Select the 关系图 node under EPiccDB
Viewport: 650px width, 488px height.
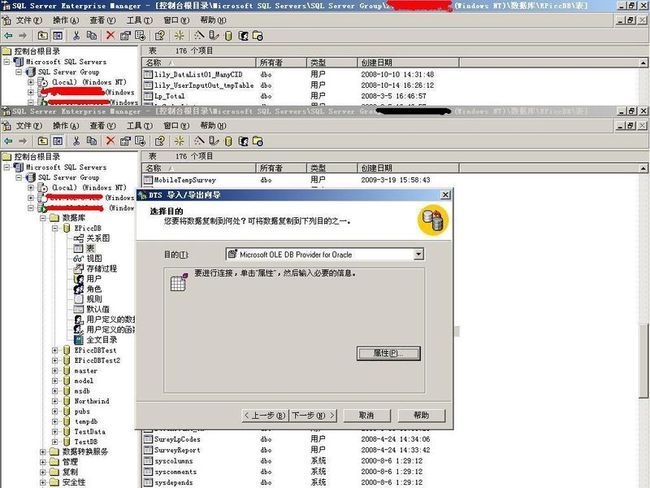(98, 238)
